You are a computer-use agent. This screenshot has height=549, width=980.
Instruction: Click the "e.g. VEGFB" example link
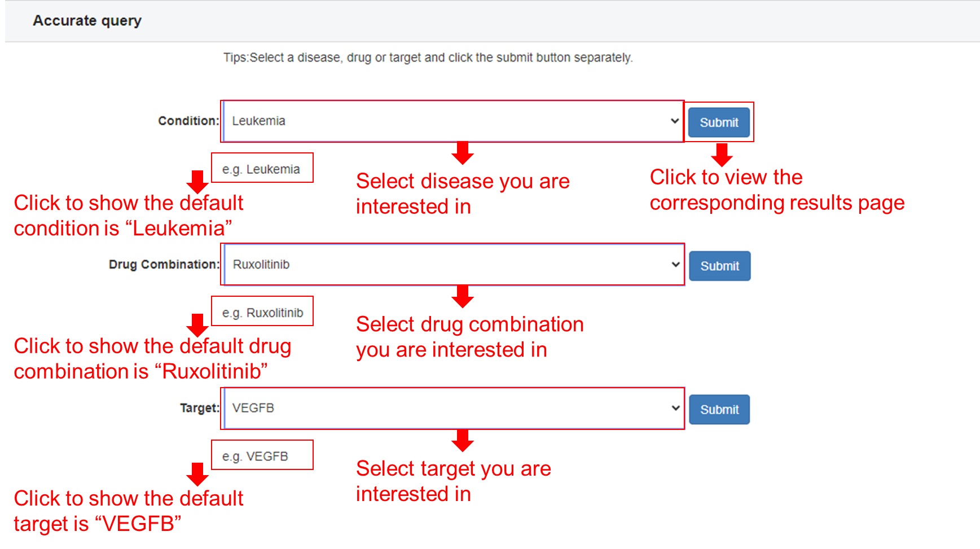[x=255, y=456]
